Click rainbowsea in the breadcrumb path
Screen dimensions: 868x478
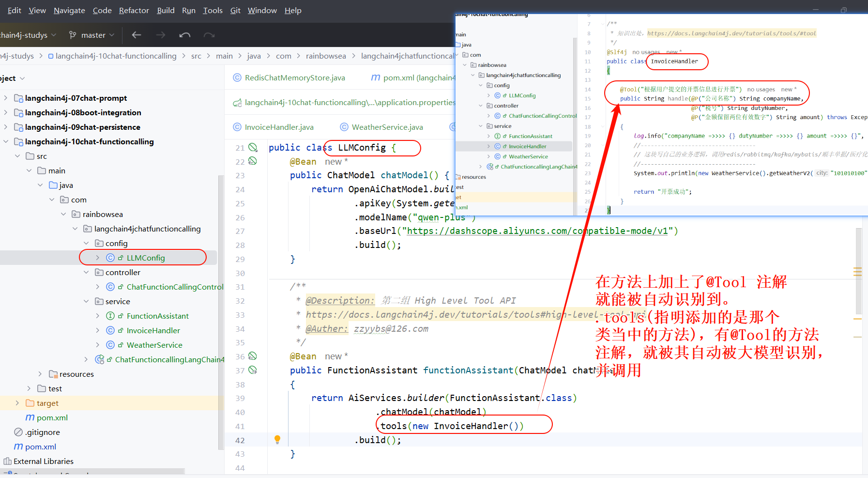(326, 56)
